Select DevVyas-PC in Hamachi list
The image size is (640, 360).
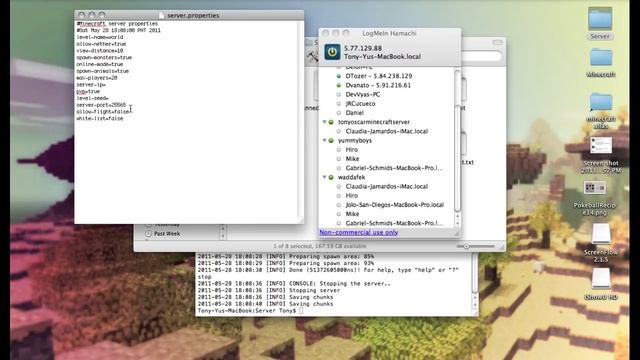[x=362, y=95]
